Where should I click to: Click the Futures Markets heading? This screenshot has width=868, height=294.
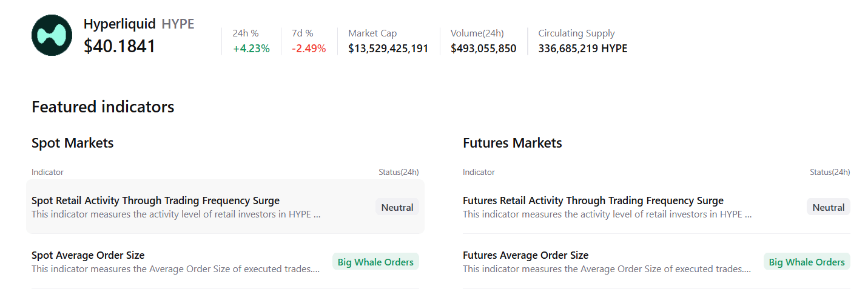[512, 143]
